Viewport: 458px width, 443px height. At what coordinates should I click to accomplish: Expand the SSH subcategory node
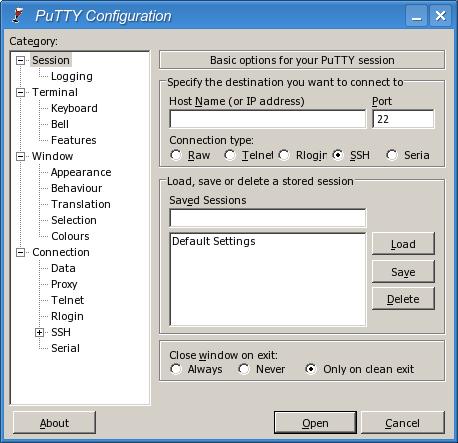[x=40, y=332]
